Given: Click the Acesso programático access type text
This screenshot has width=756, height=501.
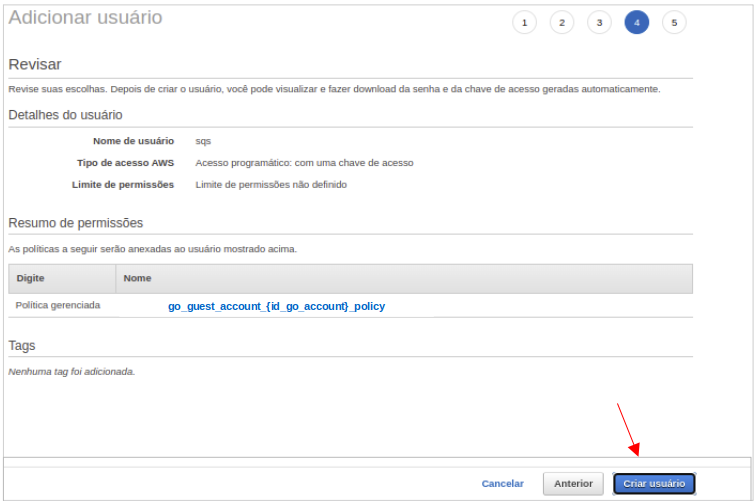Looking at the screenshot, I should [304, 163].
